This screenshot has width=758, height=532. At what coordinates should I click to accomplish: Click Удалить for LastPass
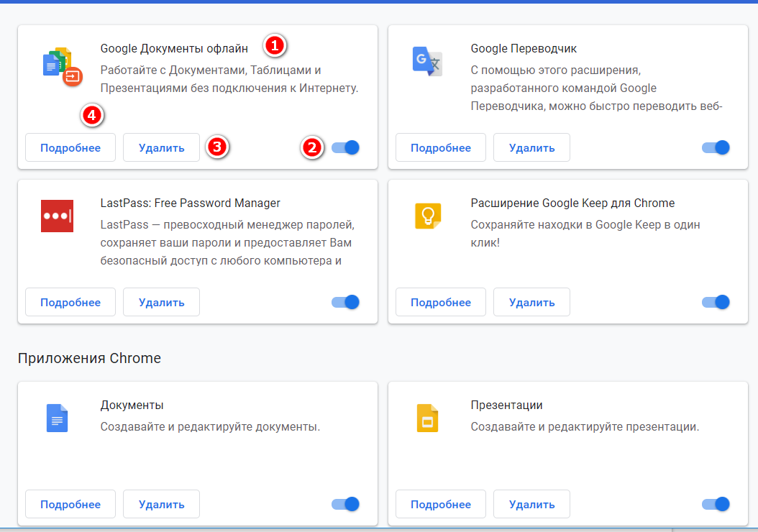coord(162,302)
